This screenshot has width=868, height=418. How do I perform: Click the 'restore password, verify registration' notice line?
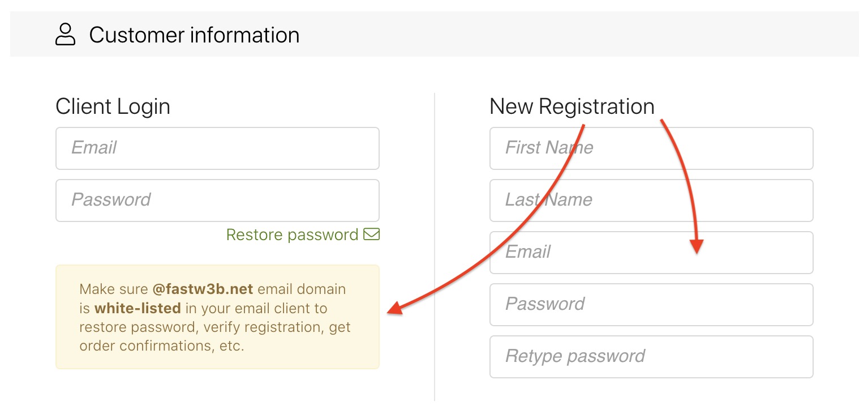pyautogui.click(x=215, y=327)
